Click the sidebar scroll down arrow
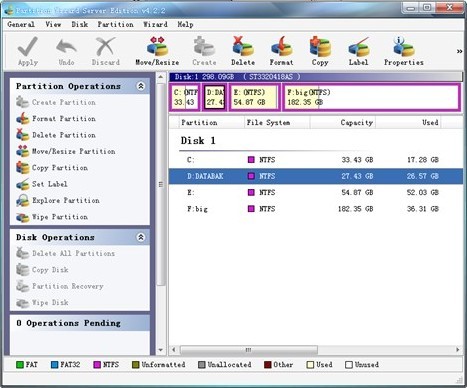Viewport: 467px width, 388px height. [x=161, y=350]
